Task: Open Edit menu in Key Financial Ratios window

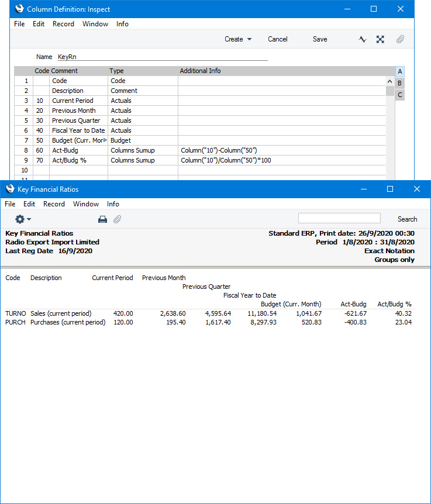Action: [29, 204]
